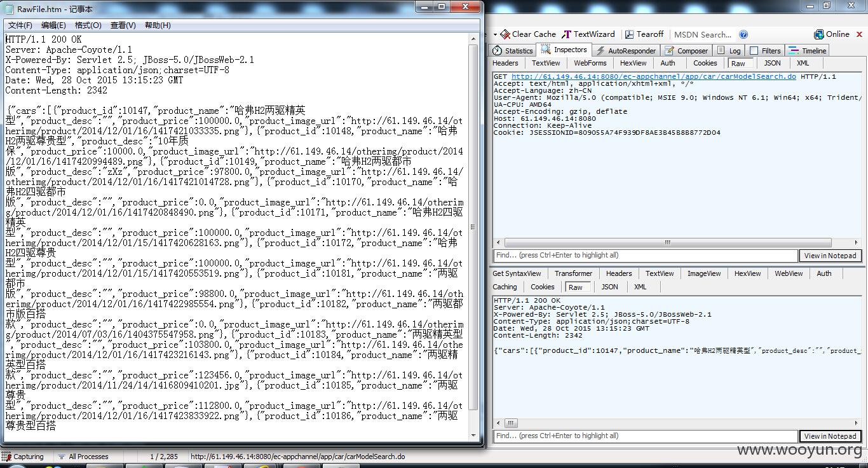Switch request inspector to JSON tab
Viewport: 868px width, 468px height.
pyautogui.click(x=772, y=63)
